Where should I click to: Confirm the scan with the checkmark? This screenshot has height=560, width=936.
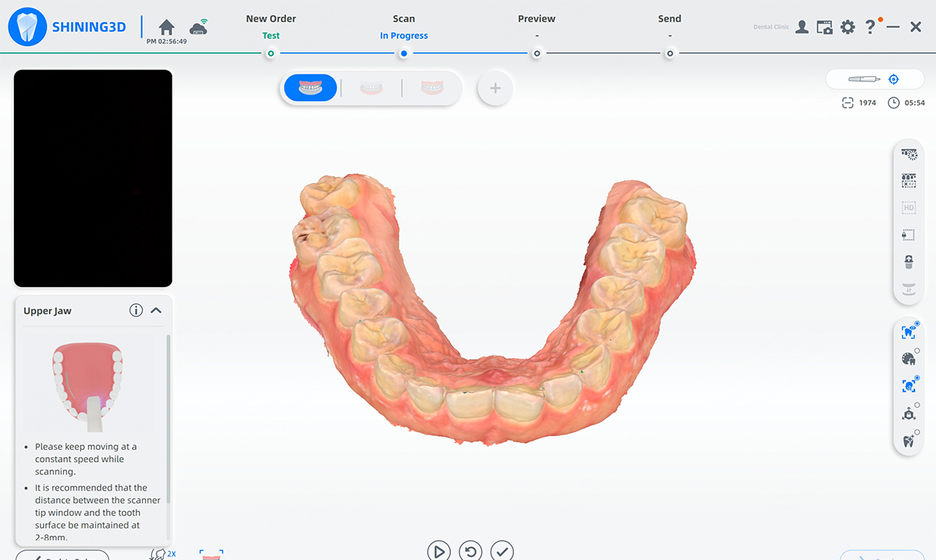[502, 551]
